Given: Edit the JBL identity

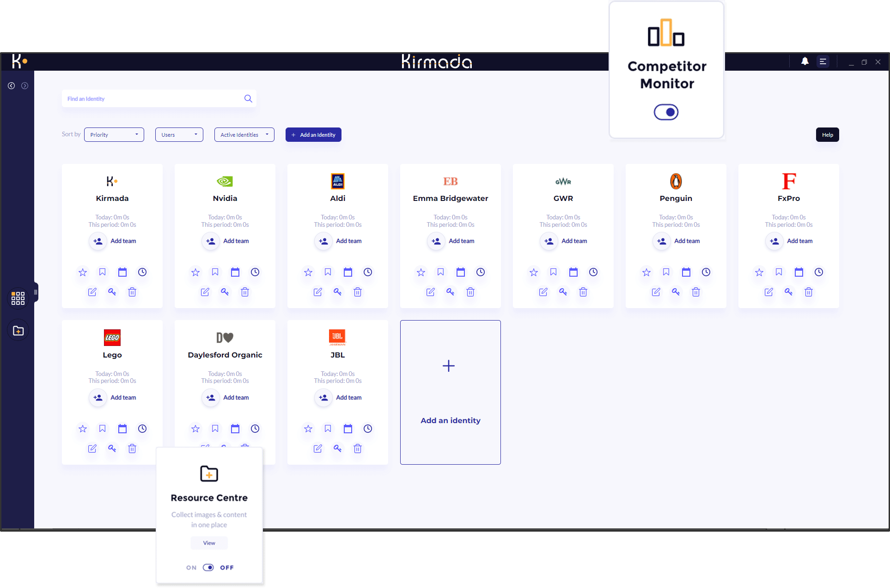Looking at the screenshot, I should (318, 449).
